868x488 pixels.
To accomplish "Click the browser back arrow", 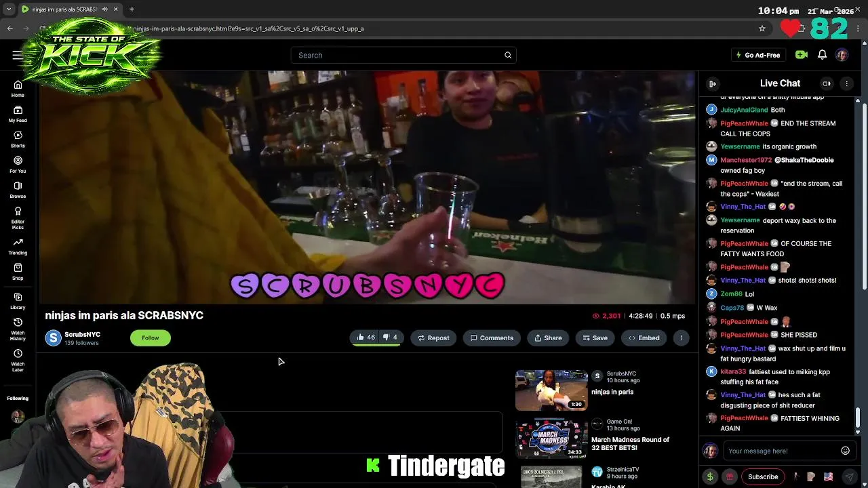I will tap(10, 28).
